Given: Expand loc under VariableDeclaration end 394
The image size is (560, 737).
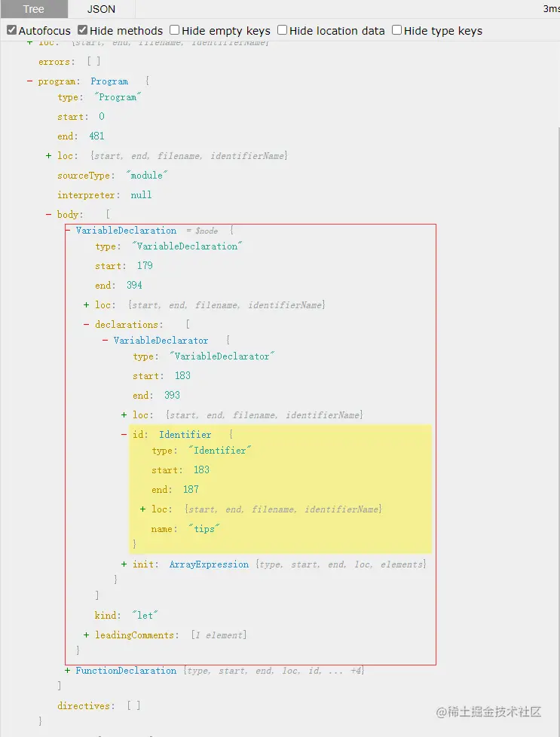Looking at the screenshot, I should pyautogui.click(x=86, y=305).
